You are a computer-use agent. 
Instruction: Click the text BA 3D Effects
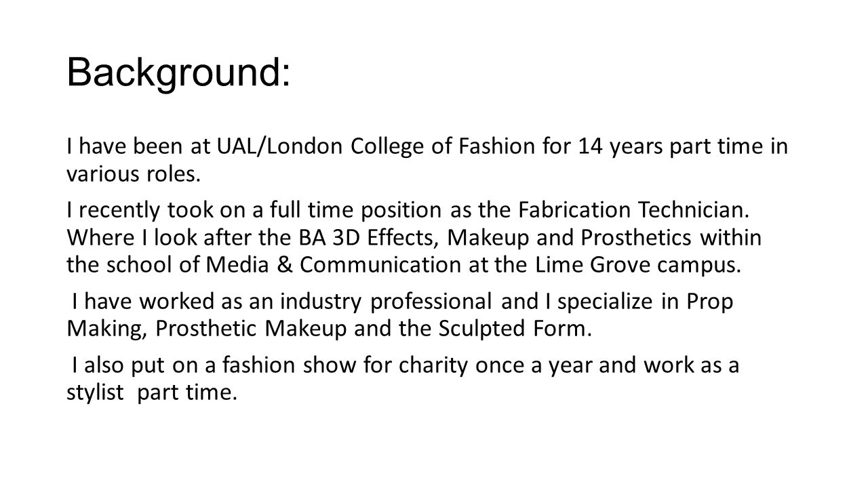point(382,238)
